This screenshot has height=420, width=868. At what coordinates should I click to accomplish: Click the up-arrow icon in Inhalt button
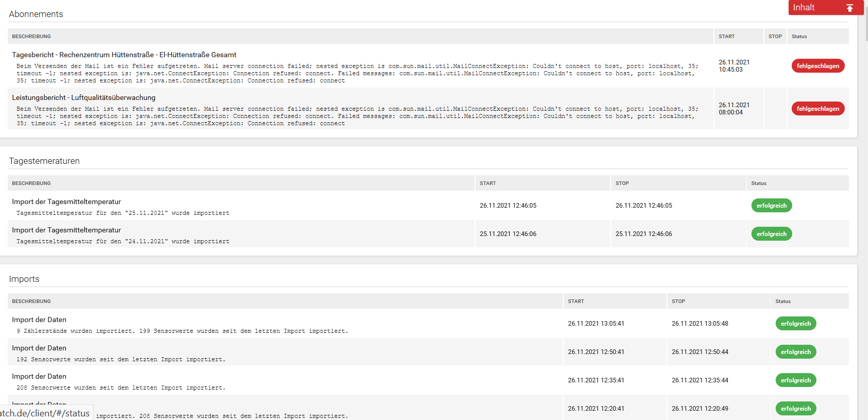[x=849, y=8]
